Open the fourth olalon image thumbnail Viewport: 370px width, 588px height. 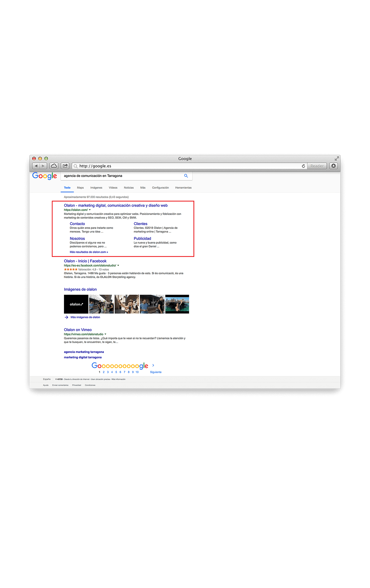[x=152, y=304]
